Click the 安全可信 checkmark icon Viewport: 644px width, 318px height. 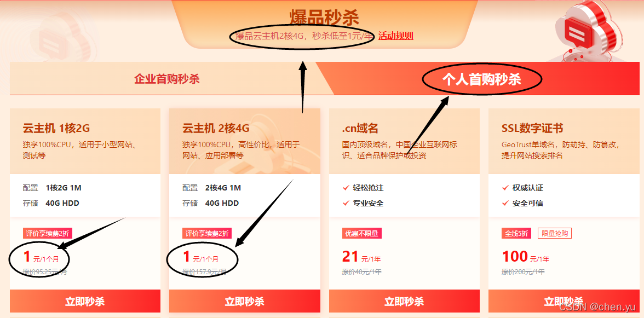[505, 203]
